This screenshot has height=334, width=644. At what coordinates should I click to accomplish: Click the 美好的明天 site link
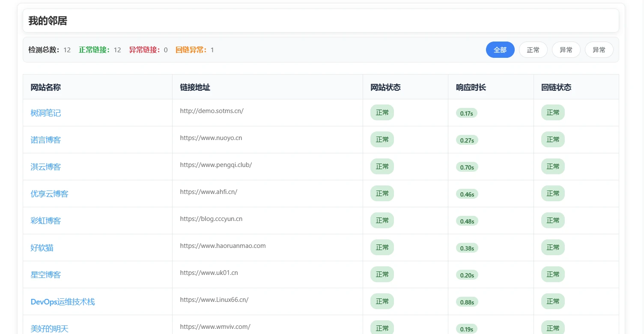(50, 328)
